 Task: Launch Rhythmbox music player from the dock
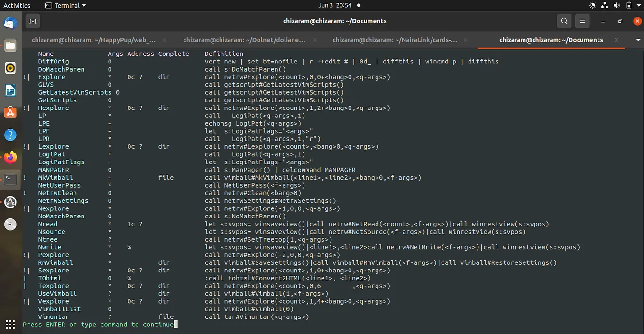coord(10,68)
